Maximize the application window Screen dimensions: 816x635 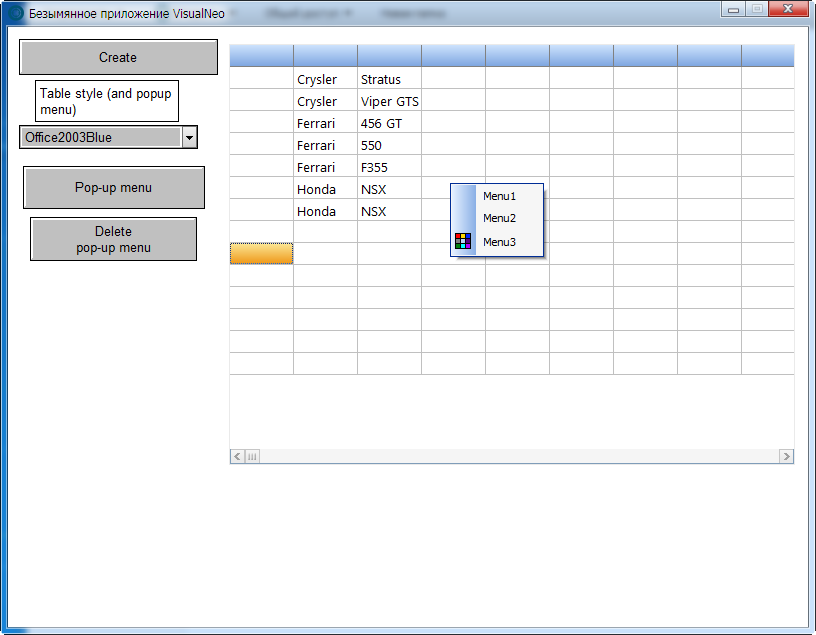point(756,9)
